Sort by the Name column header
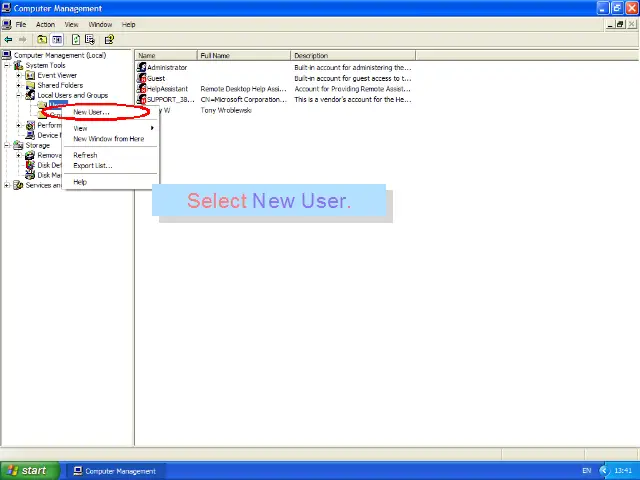 coord(167,56)
